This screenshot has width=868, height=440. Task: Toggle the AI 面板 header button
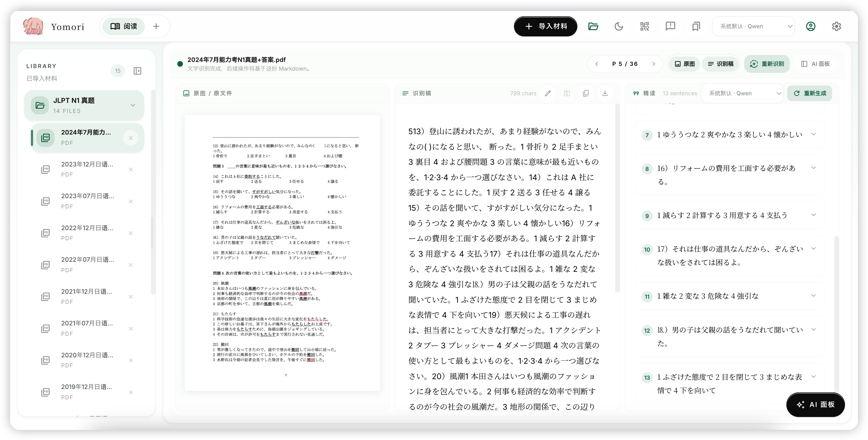click(816, 64)
